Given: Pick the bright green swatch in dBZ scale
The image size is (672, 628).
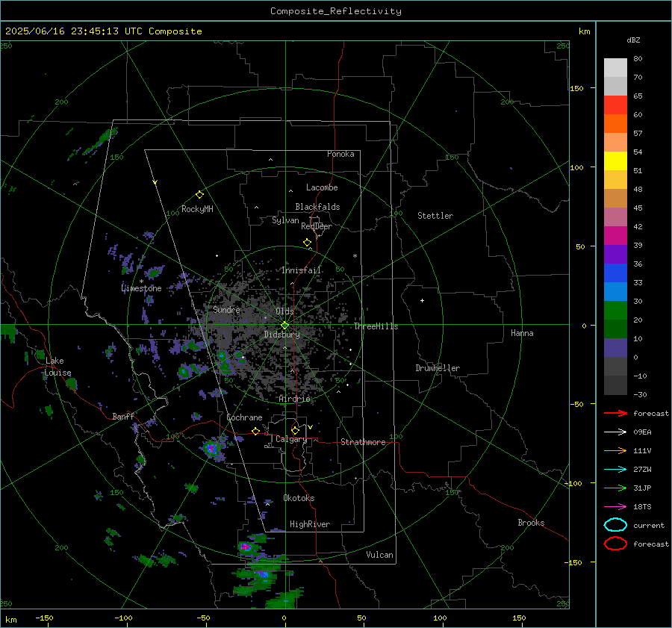Looking at the screenshot, I should tap(615, 310).
